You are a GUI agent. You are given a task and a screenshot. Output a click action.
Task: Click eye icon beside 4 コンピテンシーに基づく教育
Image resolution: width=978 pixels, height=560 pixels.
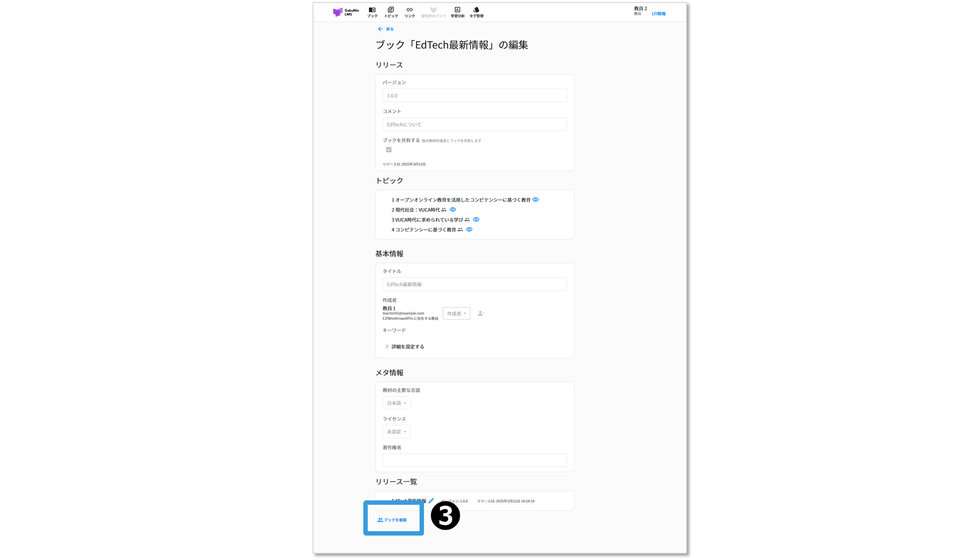coord(469,230)
